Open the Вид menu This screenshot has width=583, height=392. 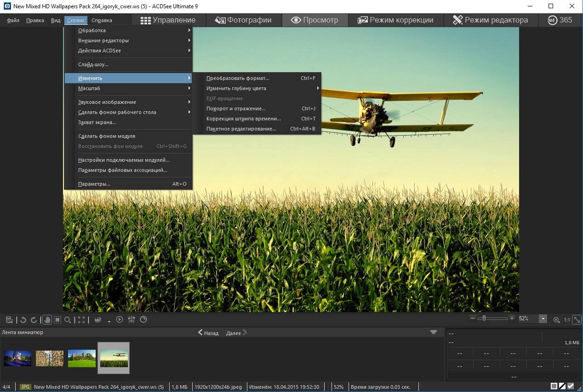click(x=56, y=20)
